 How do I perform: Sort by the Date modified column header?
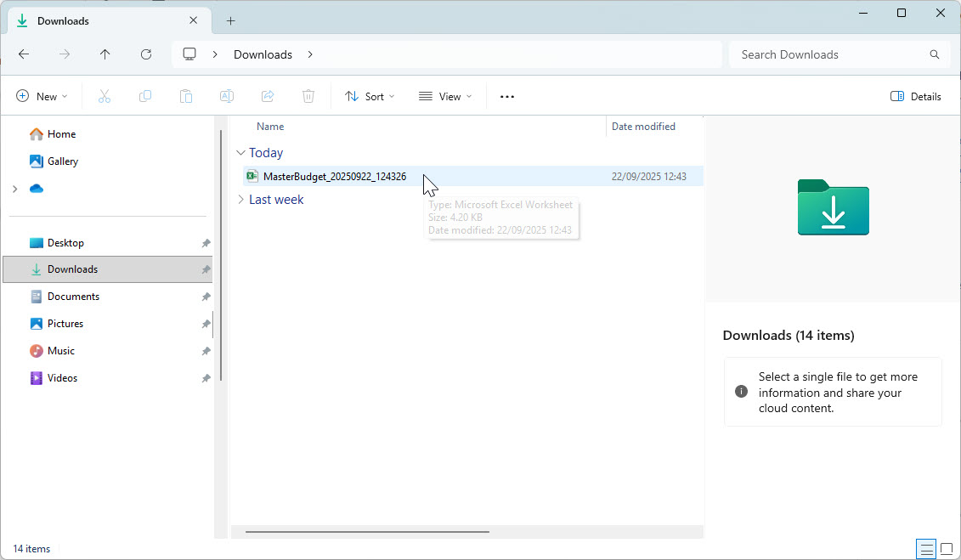(643, 127)
